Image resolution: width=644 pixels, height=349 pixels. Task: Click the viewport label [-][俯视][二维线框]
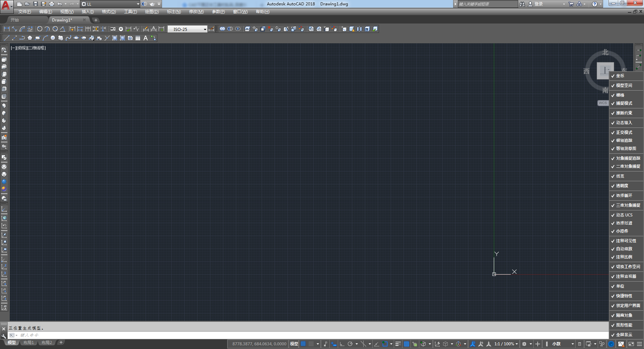28,48
